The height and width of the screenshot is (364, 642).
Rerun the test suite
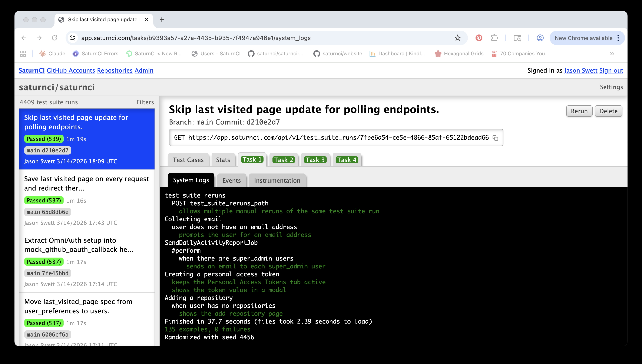[579, 111]
